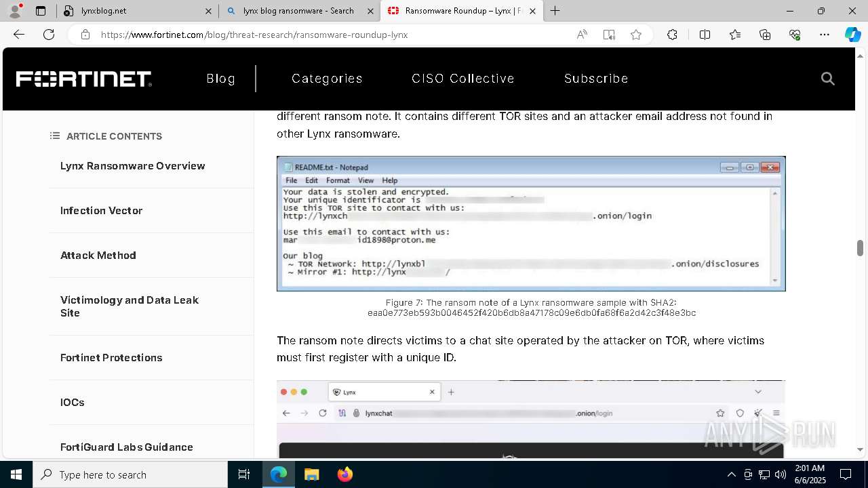Open the tab actions menu icon

click(41, 11)
